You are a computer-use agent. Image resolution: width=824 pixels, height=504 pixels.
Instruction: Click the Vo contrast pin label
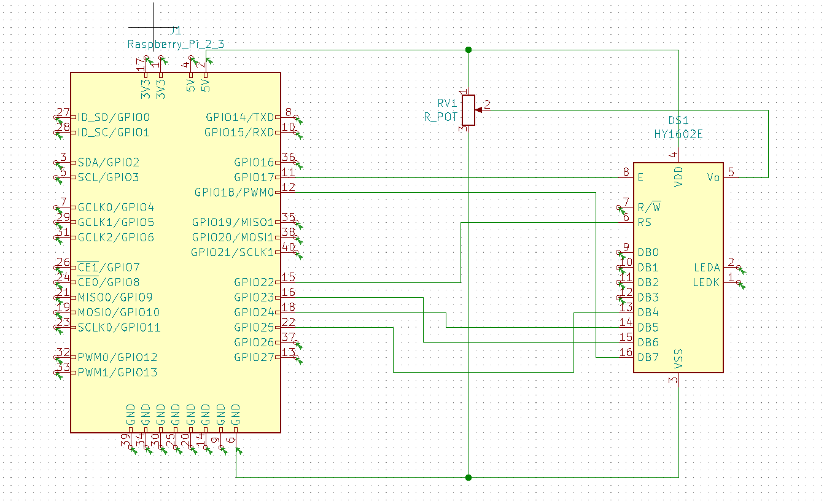[x=713, y=177]
